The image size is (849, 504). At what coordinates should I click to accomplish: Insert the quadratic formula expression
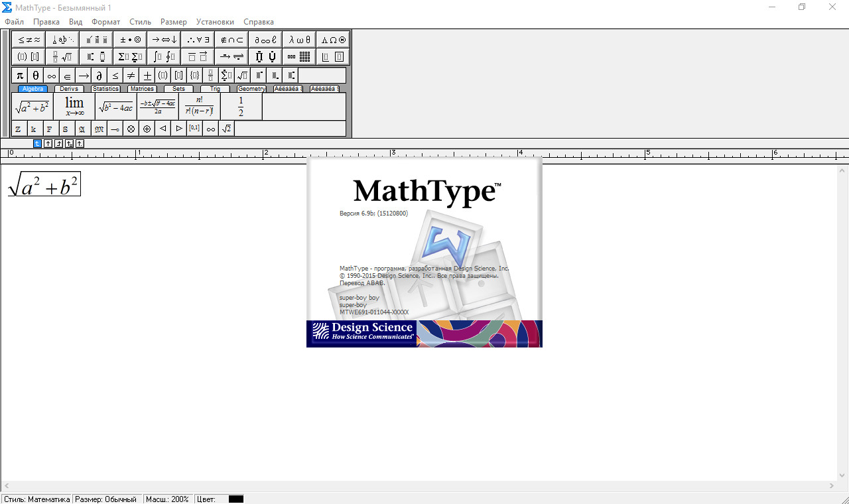point(158,106)
